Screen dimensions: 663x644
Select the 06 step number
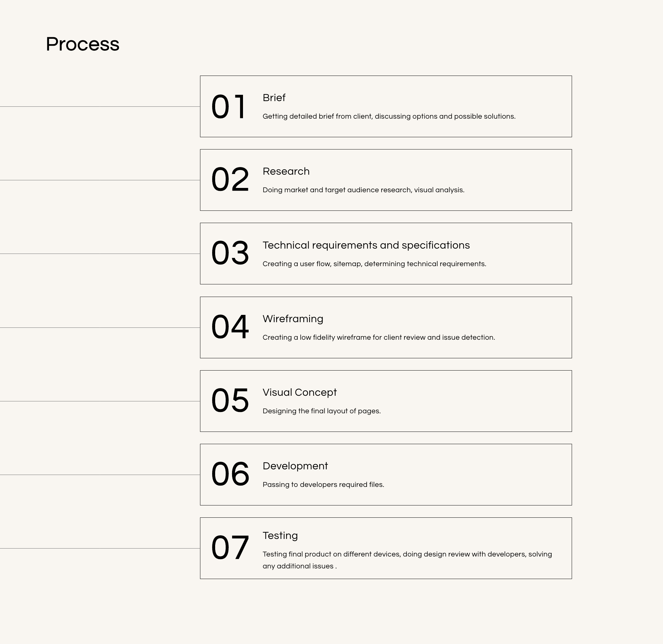tap(230, 474)
